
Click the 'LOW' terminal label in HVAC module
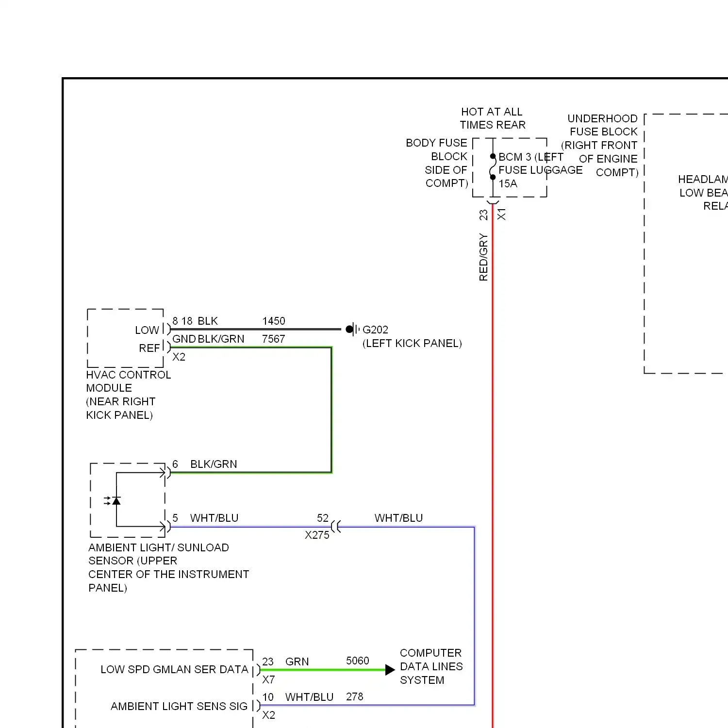pos(147,330)
